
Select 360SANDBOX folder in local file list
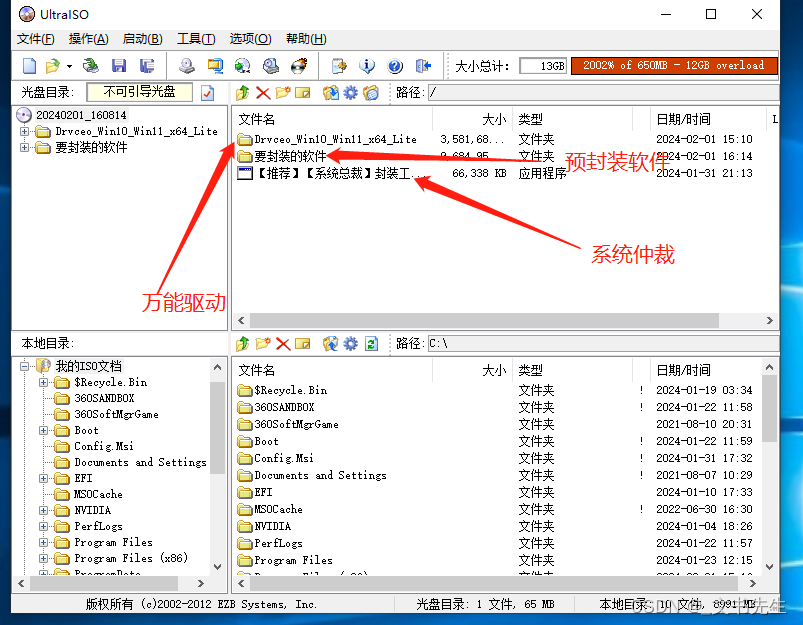coord(276,407)
